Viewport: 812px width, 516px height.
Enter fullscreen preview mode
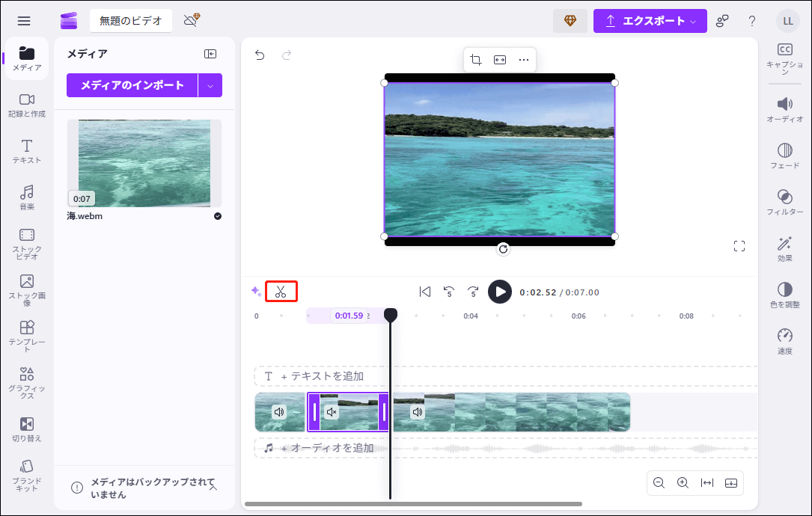pyautogui.click(x=739, y=245)
